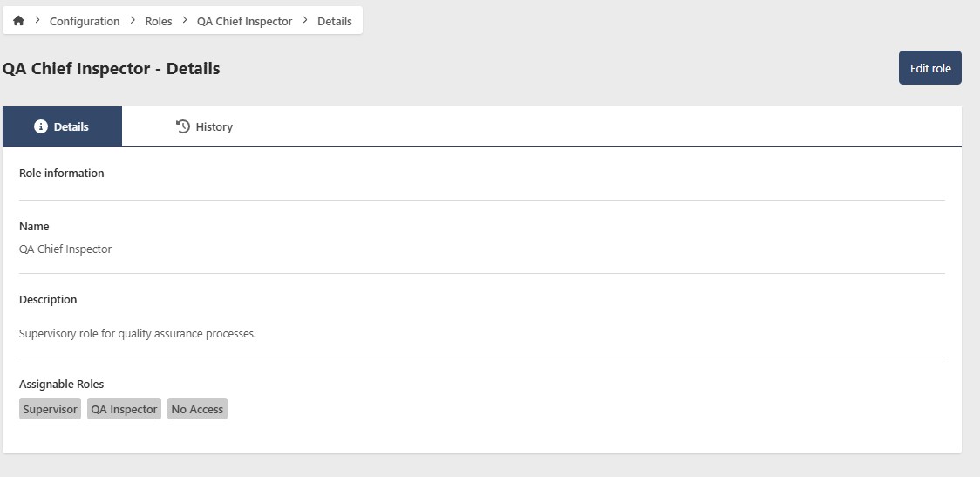Click the QA Inspector role tag

coord(124,409)
